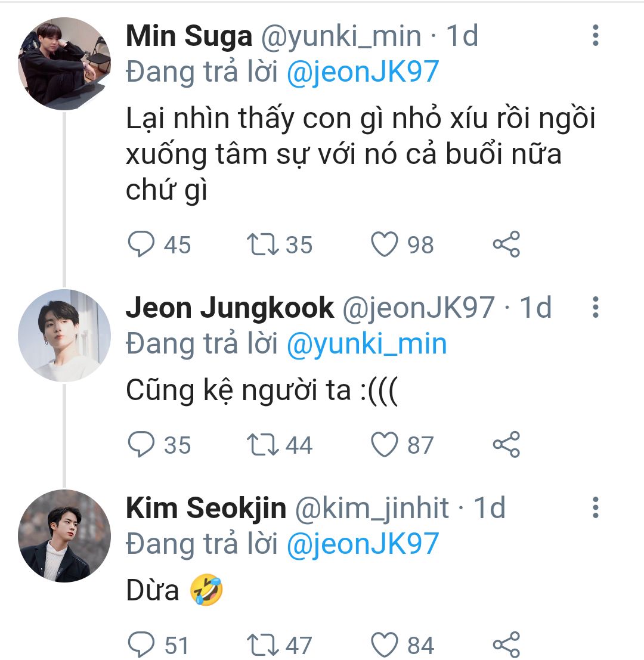Retweet Jeon Jungkook's tweet
Screen dimensions: 644x660
pos(262,445)
